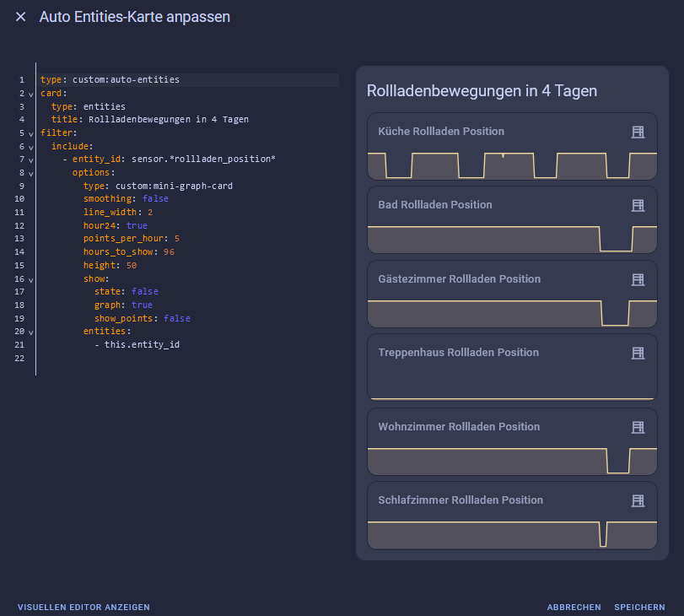The height and width of the screenshot is (616, 684).
Task: Click line number 22 in the gutter
Action: click(19, 358)
